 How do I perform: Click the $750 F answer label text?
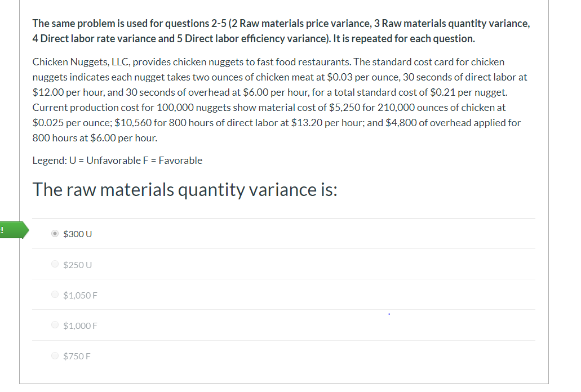[77, 355]
